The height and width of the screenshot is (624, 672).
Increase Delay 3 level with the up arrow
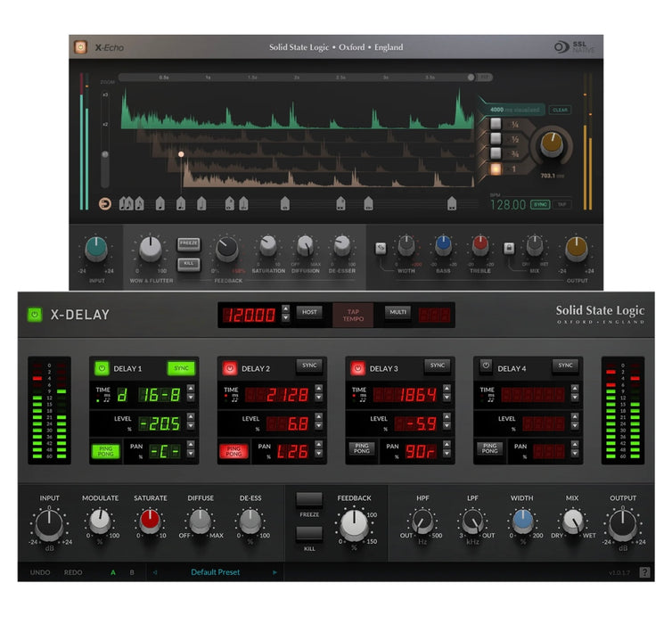[x=447, y=416]
